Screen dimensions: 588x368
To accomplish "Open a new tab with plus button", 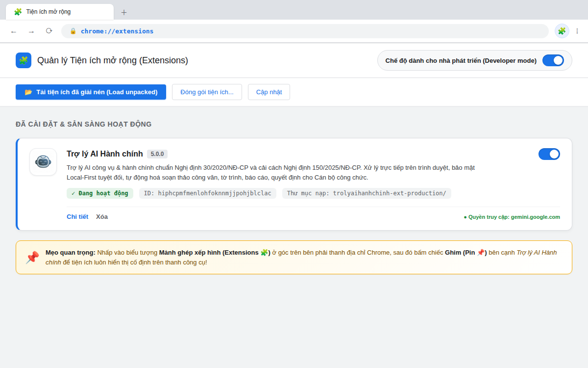I will (124, 12).
